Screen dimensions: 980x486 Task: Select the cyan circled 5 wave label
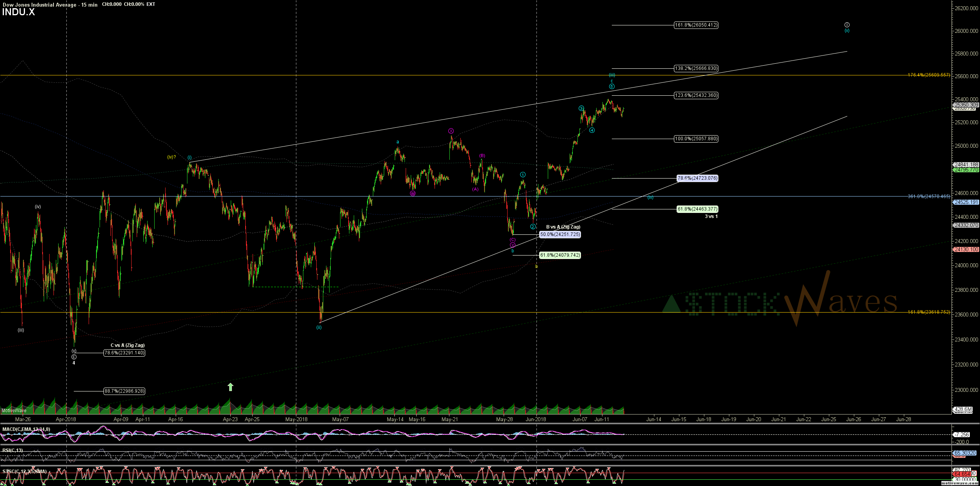612,86
